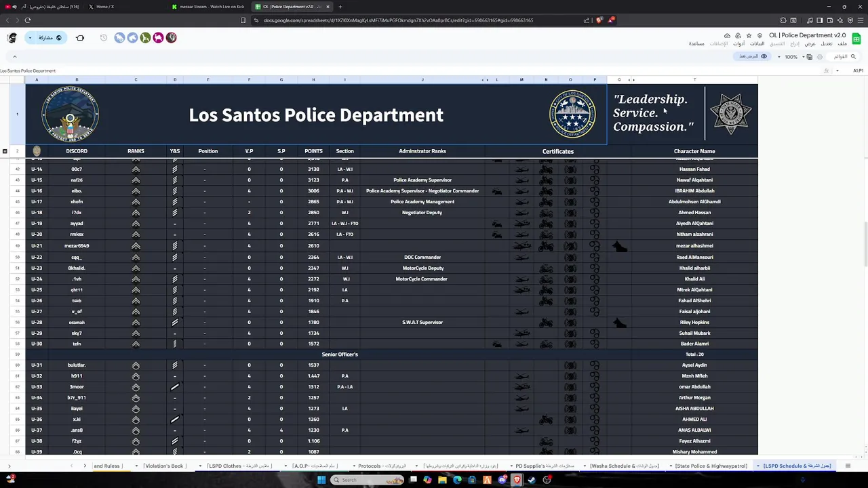Open the browser extensions puzzle icon
868x488 pixels.
tap(783, 20)
